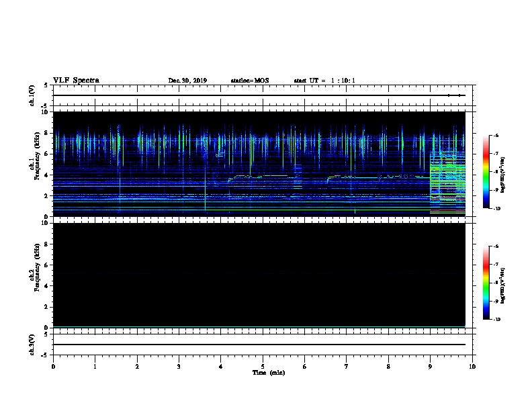Click the time axis tick label "3"
Image resolution: width=532 pixels, height=411 pixels.
point(179,367)
